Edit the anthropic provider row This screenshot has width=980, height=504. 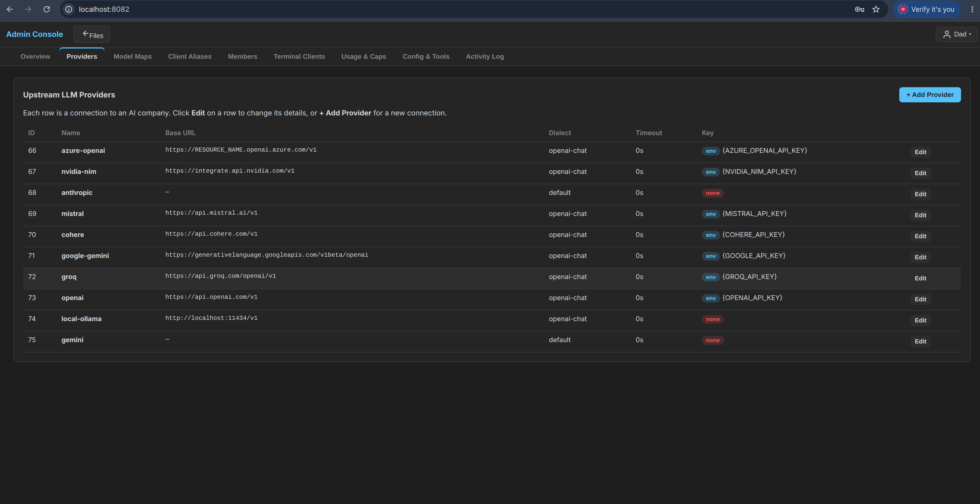920,194
